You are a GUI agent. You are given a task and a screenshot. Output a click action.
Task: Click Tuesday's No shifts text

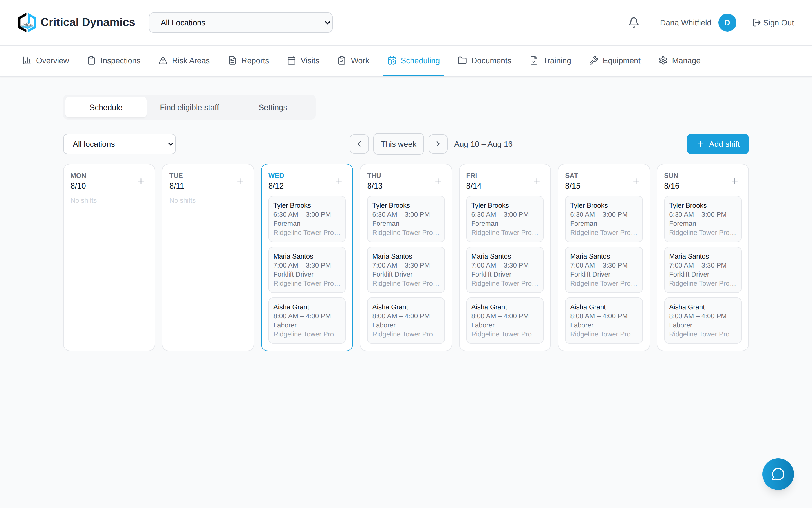pos(182,200)
